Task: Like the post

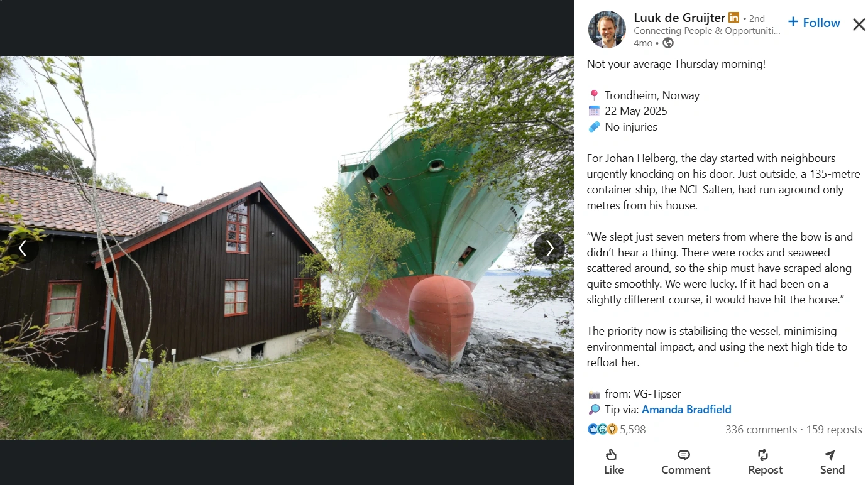Action: click(613, 462)
